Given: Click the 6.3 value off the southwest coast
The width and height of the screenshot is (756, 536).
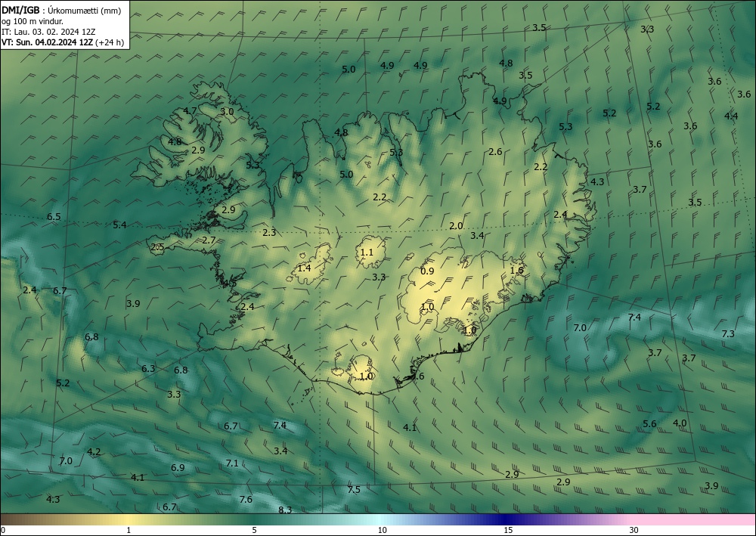Looking at the screenshot, I should pyautogui.click(x=148, y=369).
